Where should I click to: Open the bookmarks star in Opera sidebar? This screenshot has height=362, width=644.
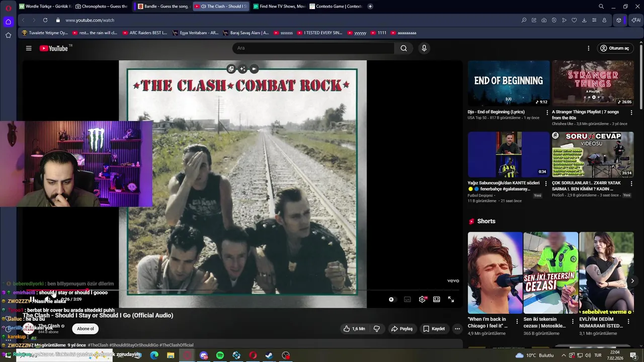pyautogui.click(x=8, y=35)
